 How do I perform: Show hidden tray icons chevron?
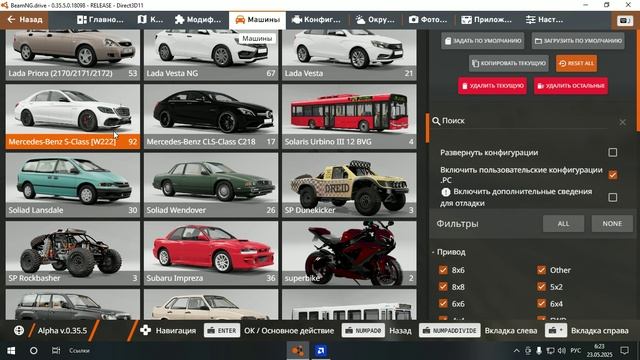coord(516,351)
